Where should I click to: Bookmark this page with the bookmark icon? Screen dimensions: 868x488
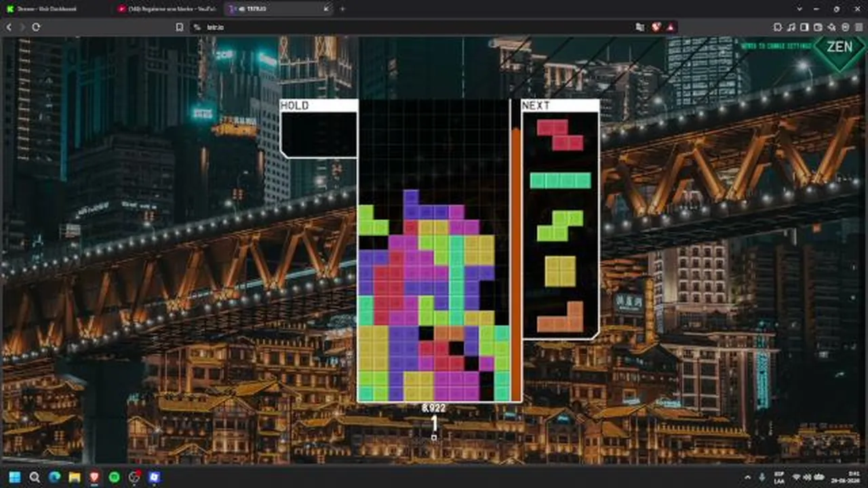click(180, 27)
